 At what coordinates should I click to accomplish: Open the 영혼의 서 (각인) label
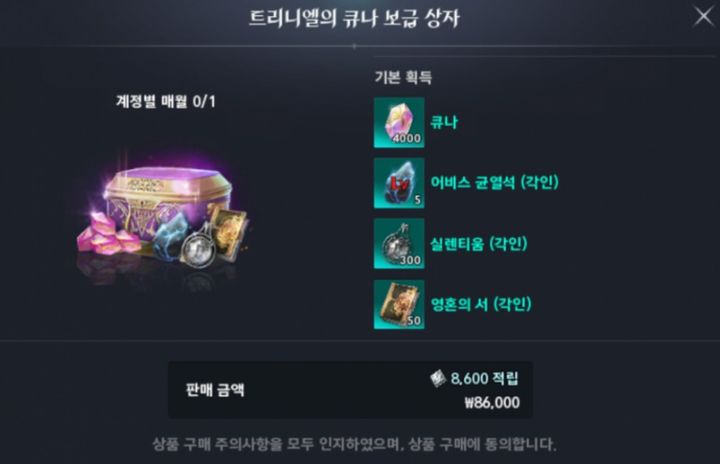[481, 304]
